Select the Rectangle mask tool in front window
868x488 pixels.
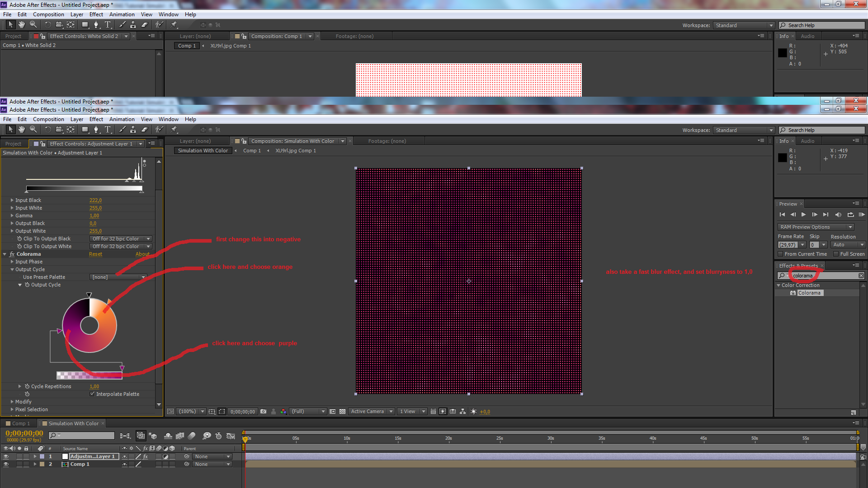pos(85,130)
